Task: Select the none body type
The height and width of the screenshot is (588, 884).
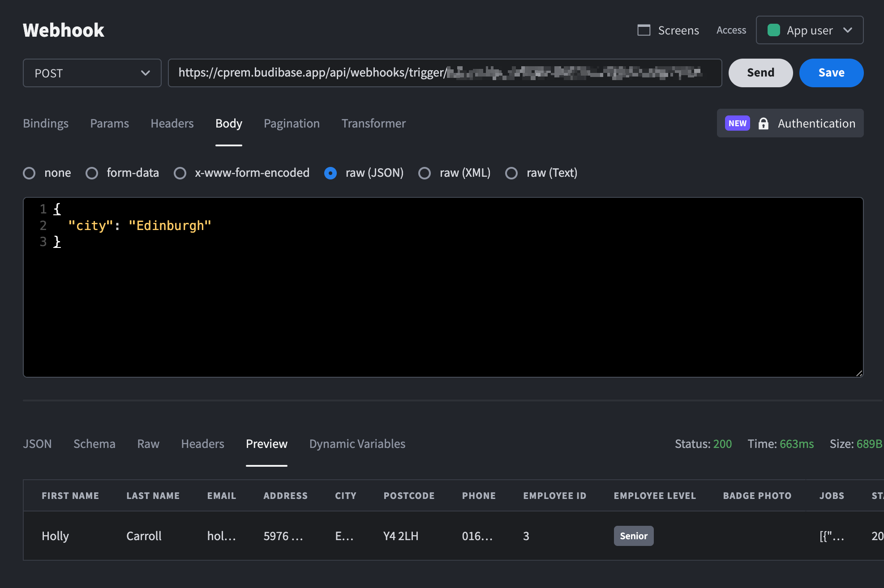Action: (30, 173)
